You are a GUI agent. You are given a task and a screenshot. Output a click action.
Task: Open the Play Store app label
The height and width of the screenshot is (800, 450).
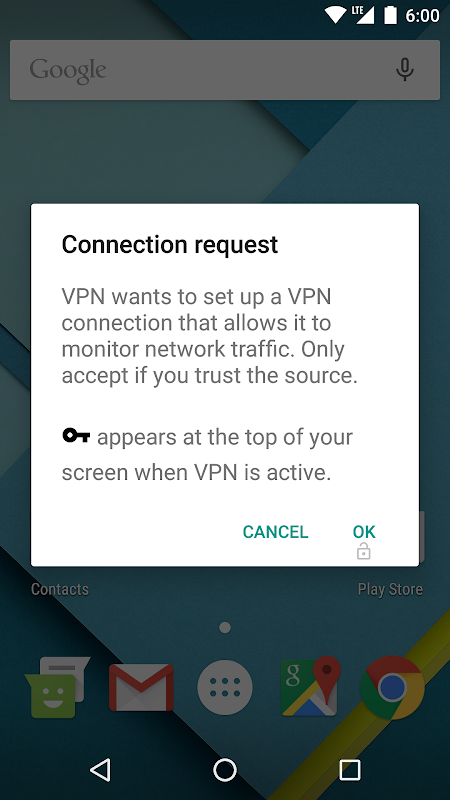tap(390, 589)
